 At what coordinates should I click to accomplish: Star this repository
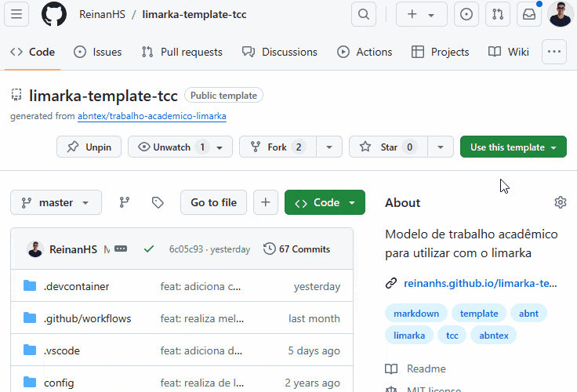[389, 147]
